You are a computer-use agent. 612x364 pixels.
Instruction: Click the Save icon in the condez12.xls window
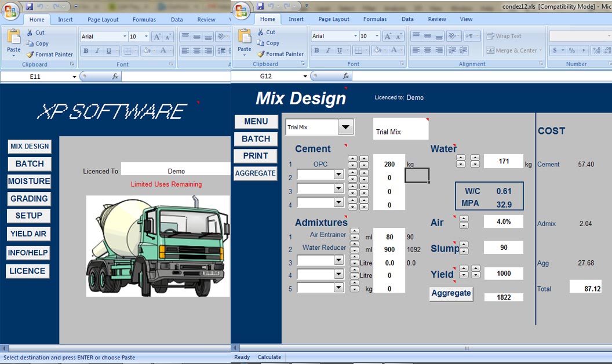coord(260,6)
